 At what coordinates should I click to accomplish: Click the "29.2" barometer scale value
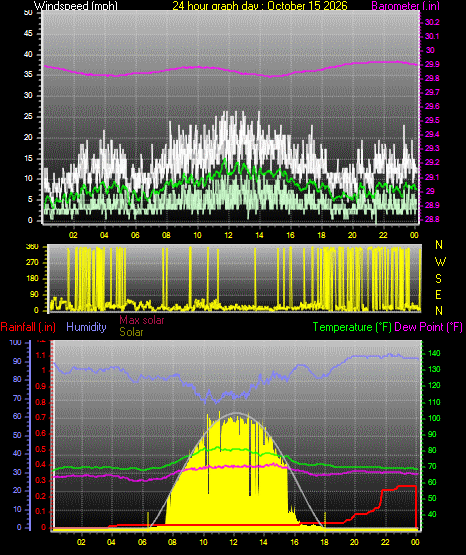(x=432, y=162)
